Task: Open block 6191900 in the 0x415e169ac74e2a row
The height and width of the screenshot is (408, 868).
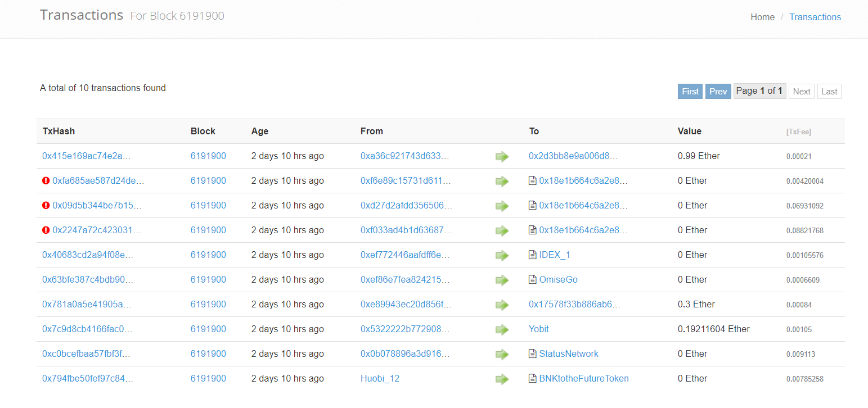Action: 208,156
